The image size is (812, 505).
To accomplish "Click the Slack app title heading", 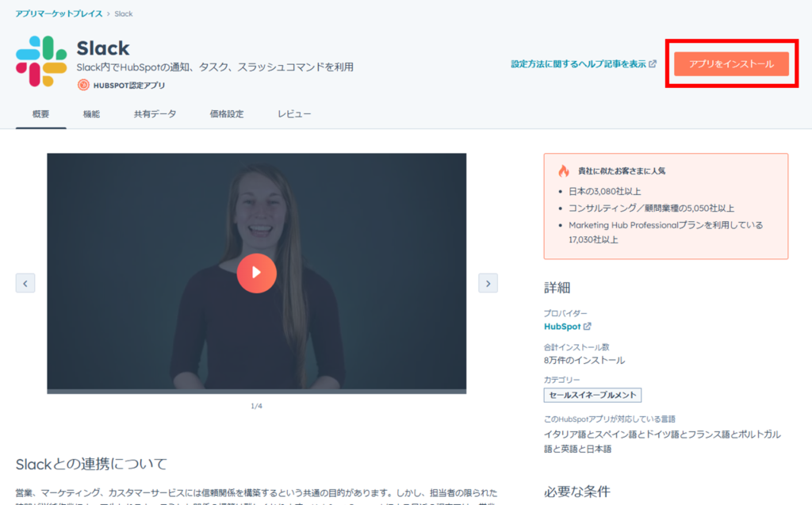I will click(x=103, y=48).
